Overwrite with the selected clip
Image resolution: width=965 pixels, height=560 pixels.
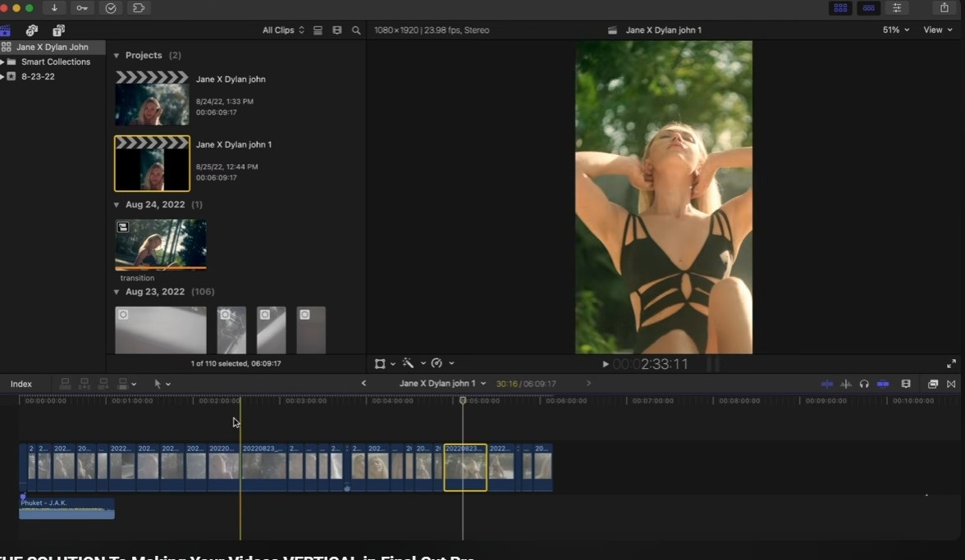pos(123,384)
